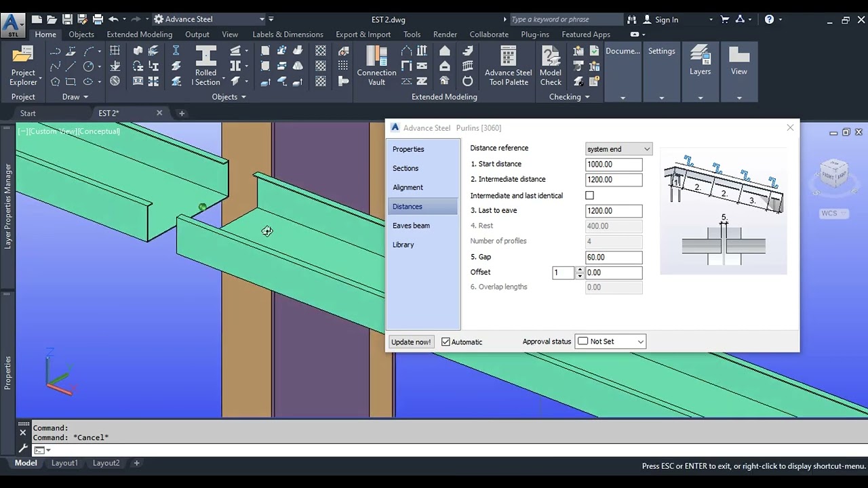Open the Advance Steel Tool Palette
The width and height of the screenshot is (868, 488).
(x=508, y=66)
